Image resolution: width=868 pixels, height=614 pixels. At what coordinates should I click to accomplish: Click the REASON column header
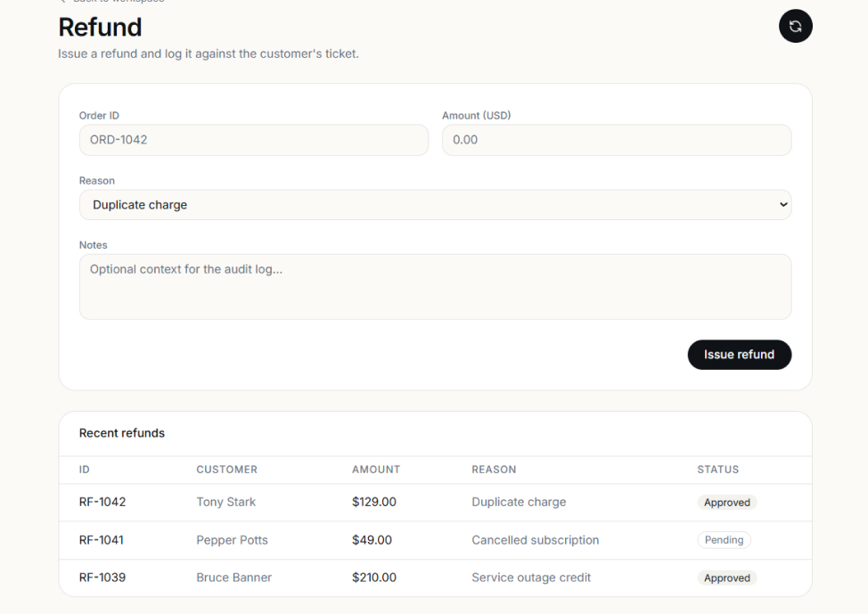point(494,470)
